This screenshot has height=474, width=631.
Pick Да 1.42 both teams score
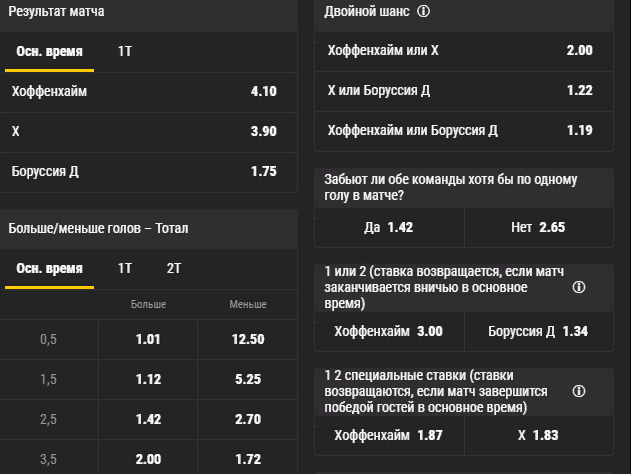pos(388,227)
